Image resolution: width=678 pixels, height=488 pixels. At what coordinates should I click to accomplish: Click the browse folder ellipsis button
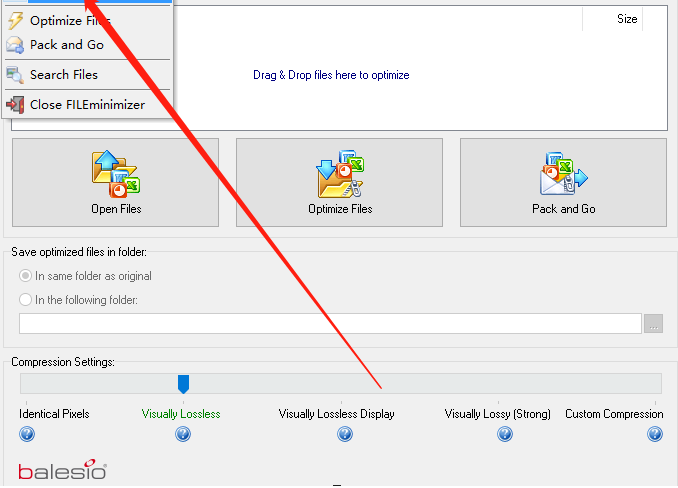[x=653, y=324]
